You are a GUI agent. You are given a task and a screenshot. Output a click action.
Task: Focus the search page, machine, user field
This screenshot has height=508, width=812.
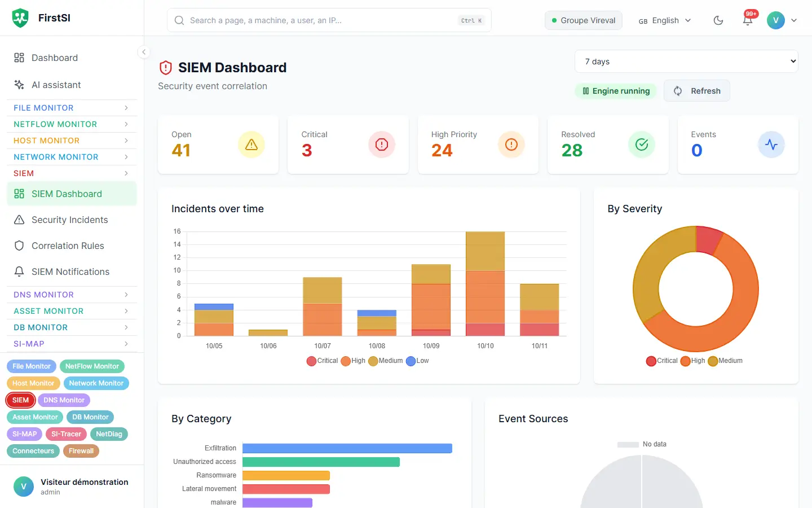tap(329, 20)
